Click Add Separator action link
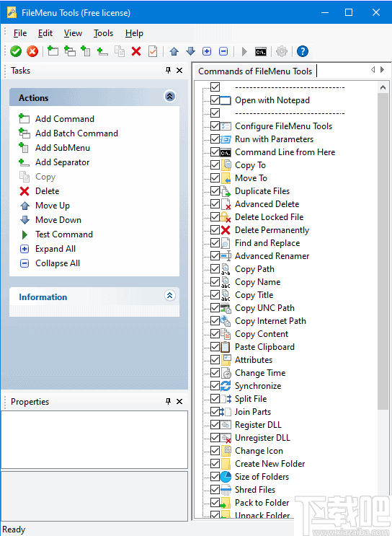392x536 pixels. (x=63, y=162)
